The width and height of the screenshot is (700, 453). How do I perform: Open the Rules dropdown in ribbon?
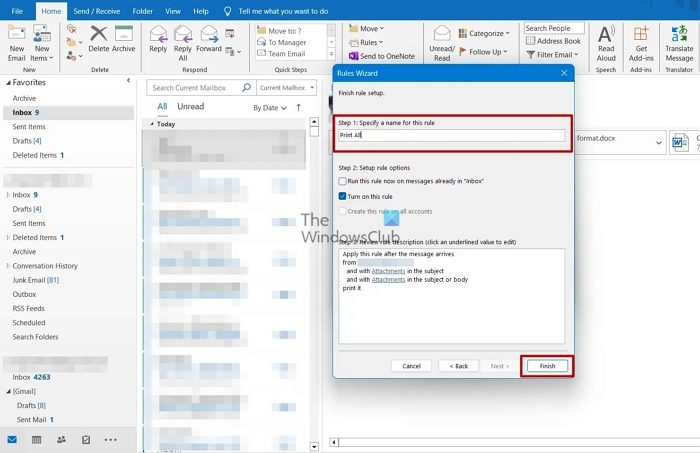tap(367, 42)
